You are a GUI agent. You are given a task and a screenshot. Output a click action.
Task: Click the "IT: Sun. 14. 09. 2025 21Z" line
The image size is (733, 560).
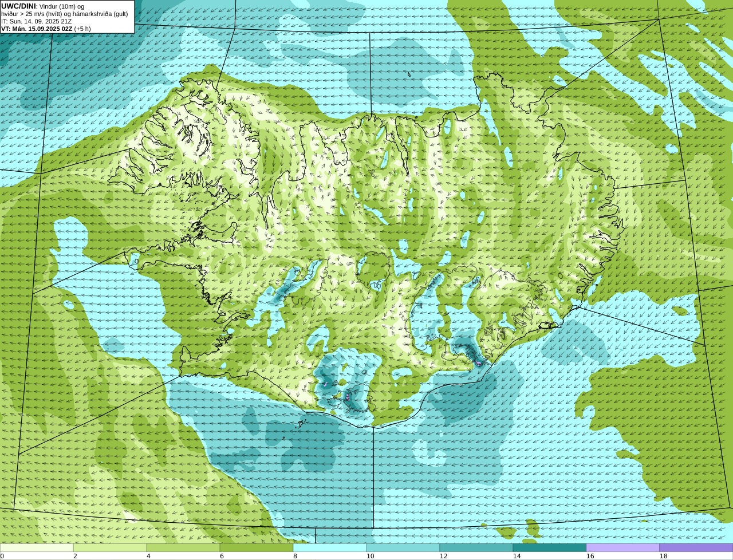[37, 21]
